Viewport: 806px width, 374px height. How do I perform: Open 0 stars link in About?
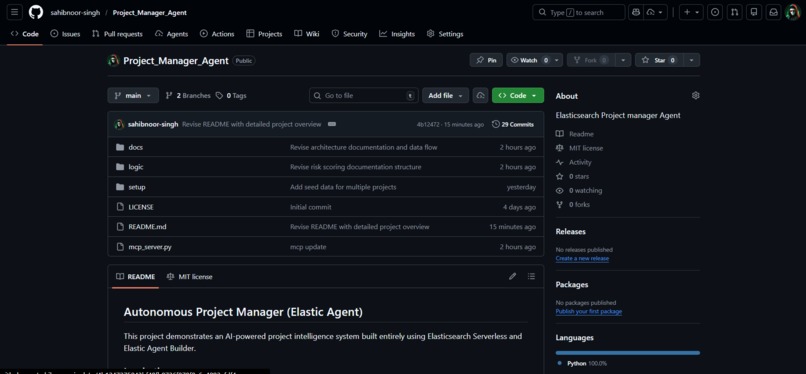572,176
